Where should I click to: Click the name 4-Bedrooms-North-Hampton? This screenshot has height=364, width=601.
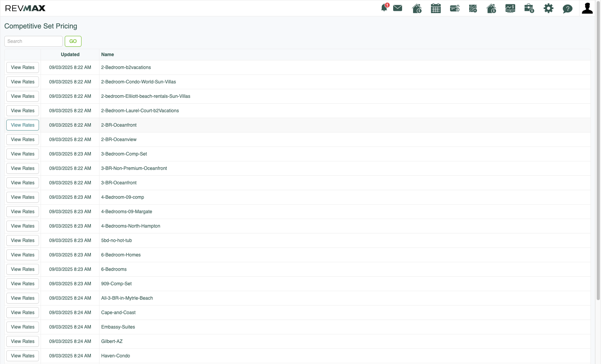131,226
